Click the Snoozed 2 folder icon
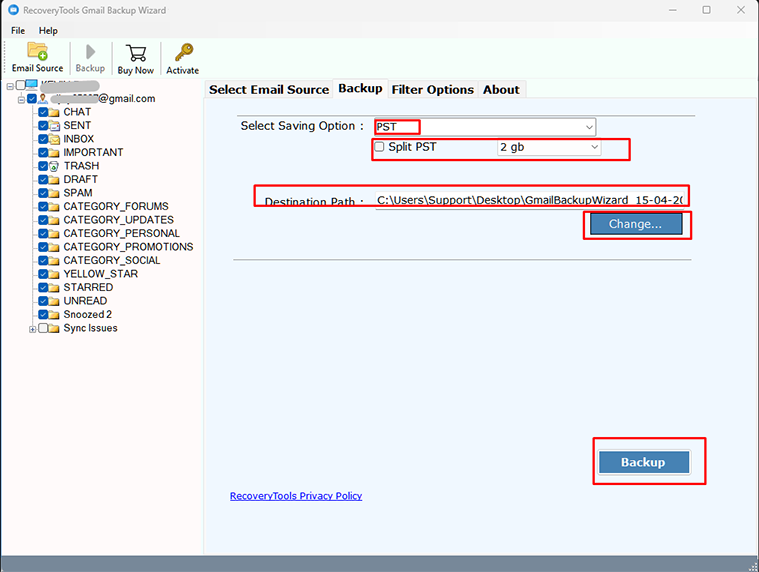 [x=54, y=316]
